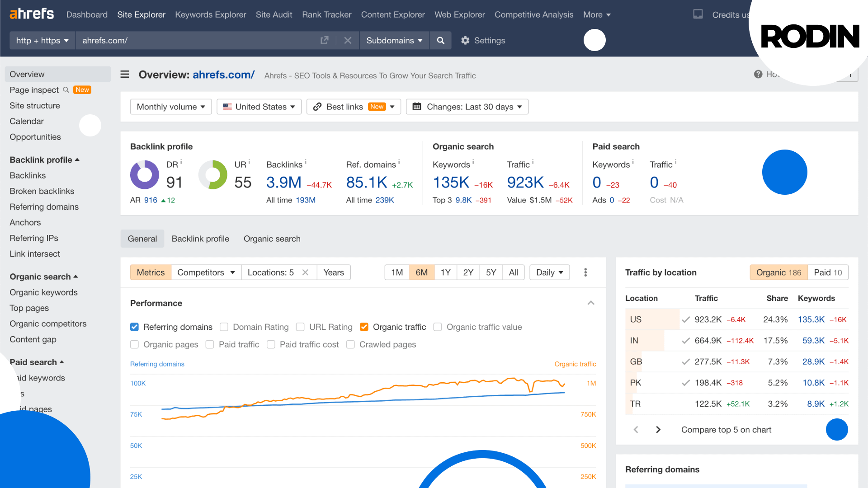Click the IN row checkmark icon

(x=686, y=341)
